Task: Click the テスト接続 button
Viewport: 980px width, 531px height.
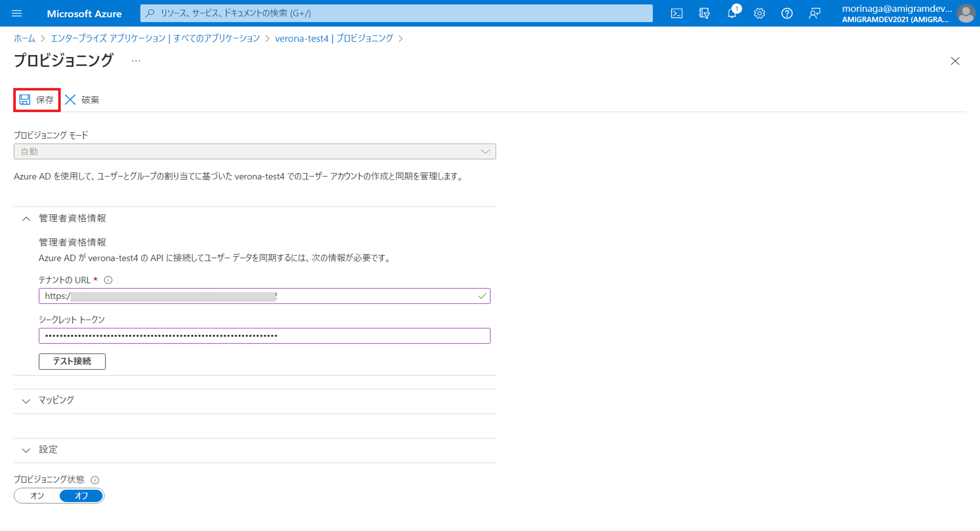Action: [72, 361]
